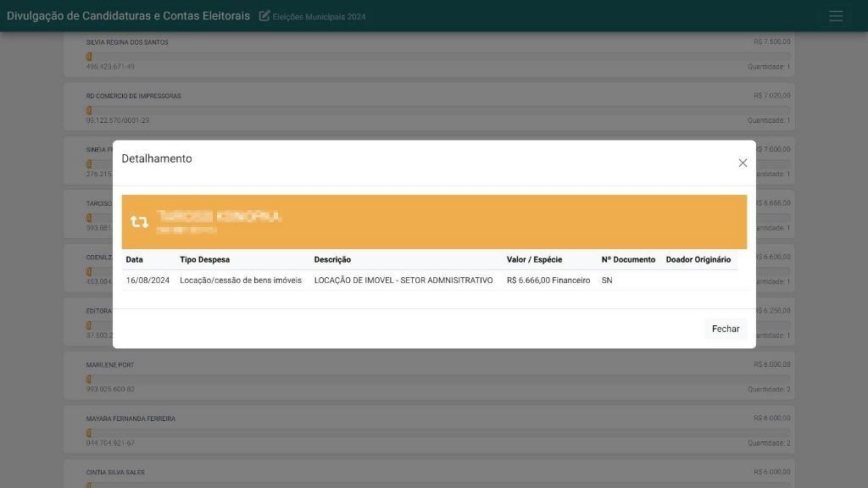Screen dimensions: 868x488
Task: Open the hamburger menu in the header
Action: click(836, 16)
